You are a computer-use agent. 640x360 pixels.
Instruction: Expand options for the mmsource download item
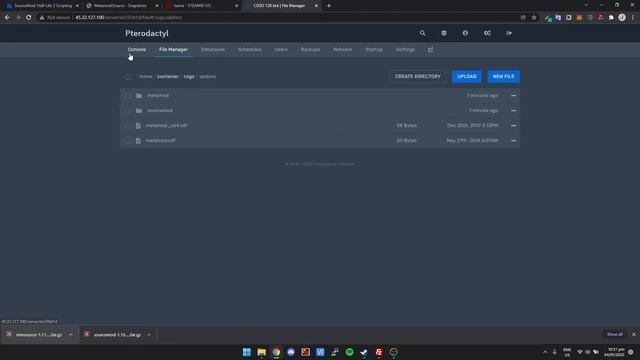(71, 335)
